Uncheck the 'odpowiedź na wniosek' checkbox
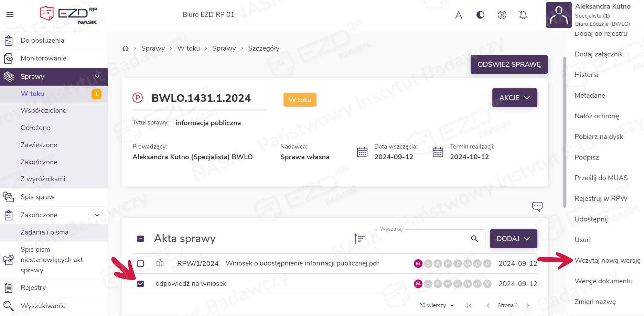 (140, 284)
